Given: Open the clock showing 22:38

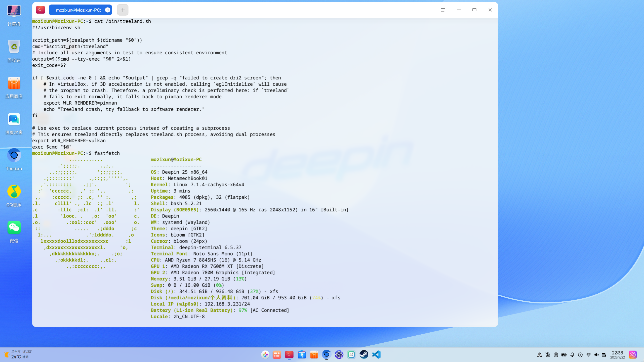Looking at the screenshot, I should [617, 355].
